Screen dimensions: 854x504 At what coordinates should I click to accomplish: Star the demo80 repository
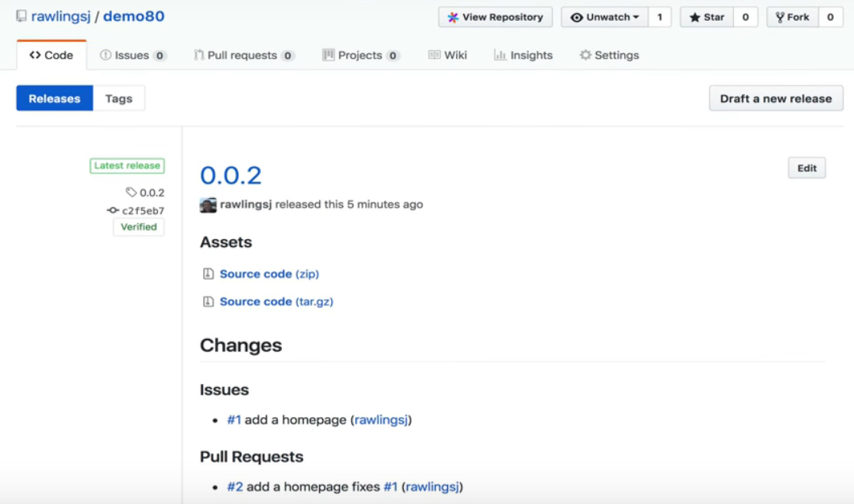[x=707, y=17]
